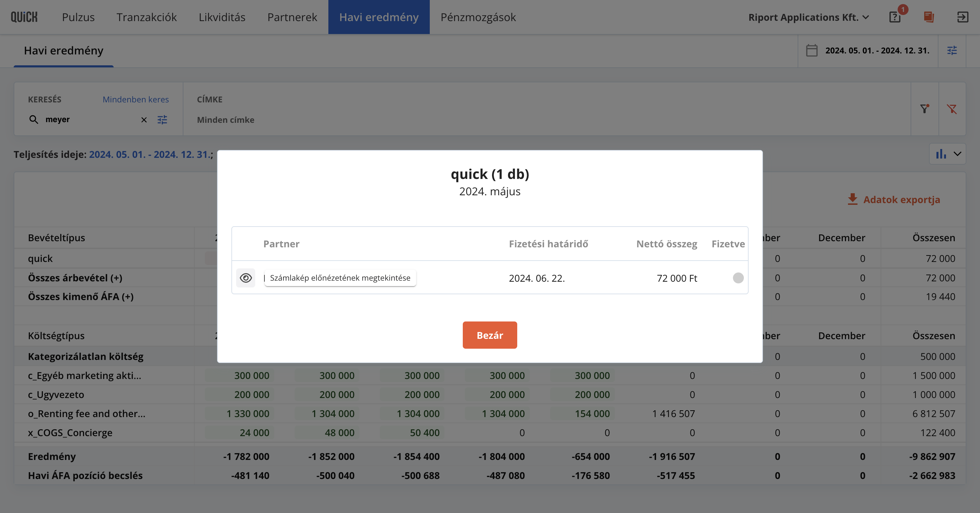This screenshot has height=513, width=980.
Task: Click the 2024. 06. 22. deadline cell
Action: coord(537,278)
